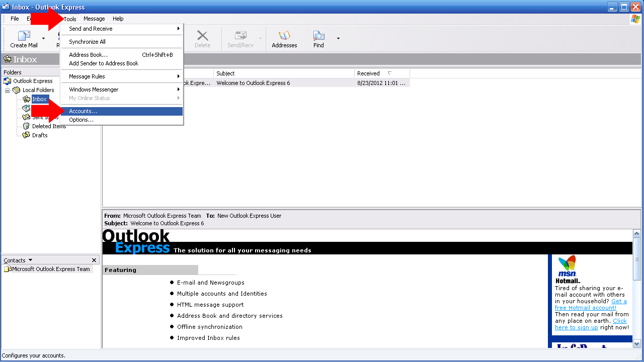
Task: Collapse the Local Folders tree node
Action: click(8, 90)
